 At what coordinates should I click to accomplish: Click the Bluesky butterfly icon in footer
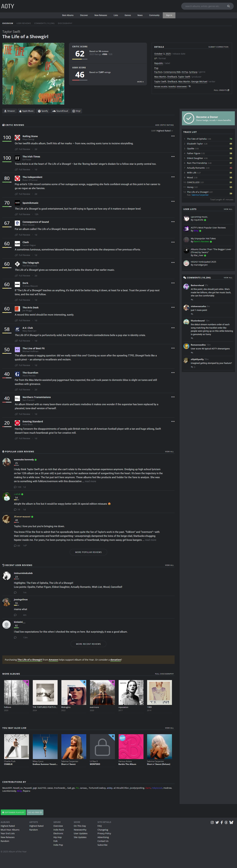pyautogui.click(x=231, y=822)
